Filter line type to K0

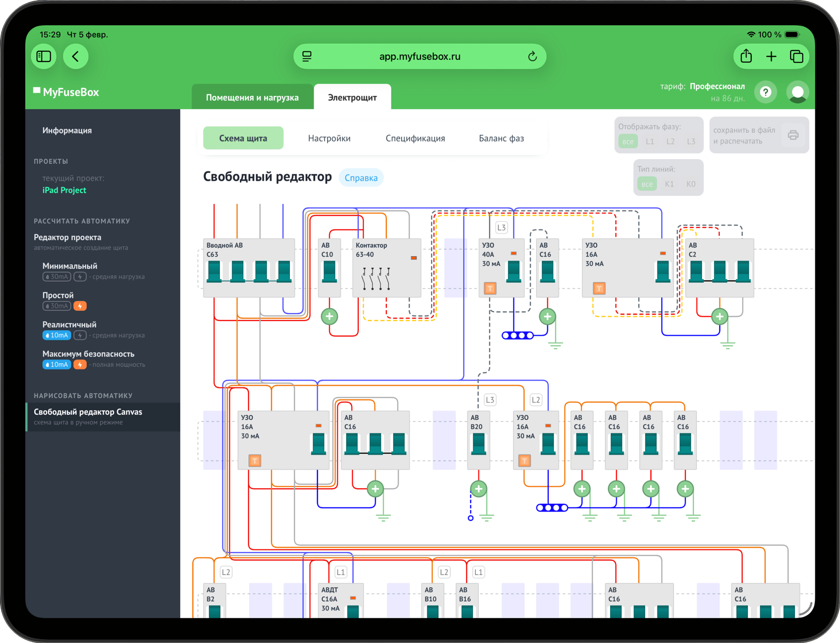pos(691,184)
